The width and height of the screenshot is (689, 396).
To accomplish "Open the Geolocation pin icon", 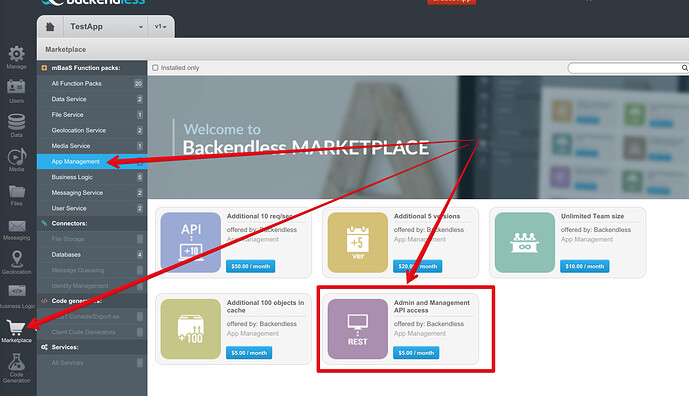I will 17,259.
